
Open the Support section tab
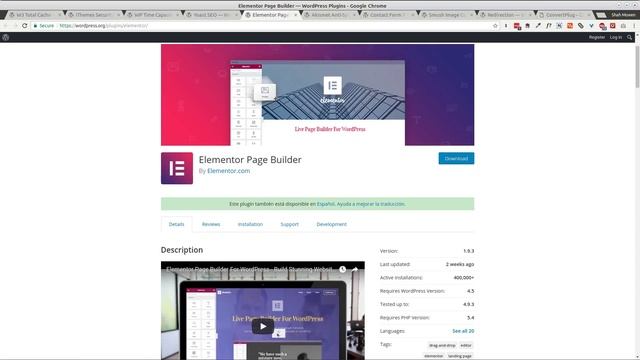point(289,224)
